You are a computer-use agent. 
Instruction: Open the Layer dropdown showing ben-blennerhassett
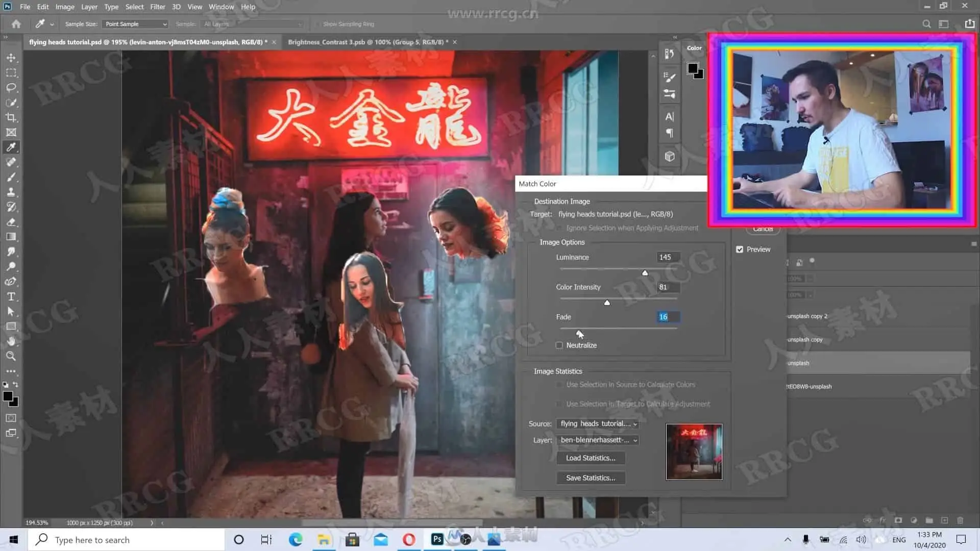pos(598,440)
